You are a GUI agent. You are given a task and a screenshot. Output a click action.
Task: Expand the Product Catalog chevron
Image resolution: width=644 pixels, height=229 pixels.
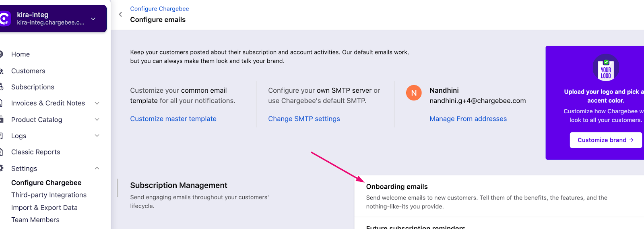[x=97, y=120]
